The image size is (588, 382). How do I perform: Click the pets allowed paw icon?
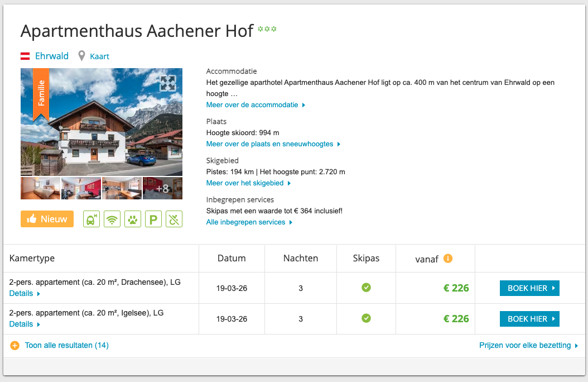coord(133,219)
